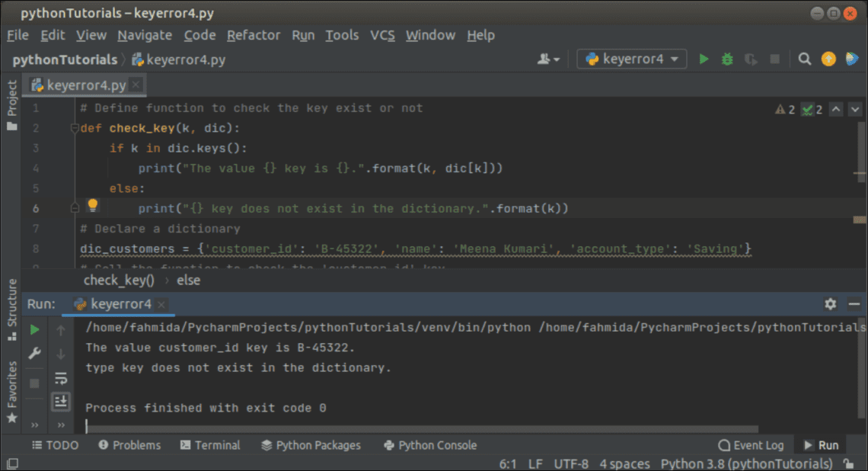Open the JetBrains toolbox icon at top right
Screen dimensions: 868x471
(x=852, y=59)
